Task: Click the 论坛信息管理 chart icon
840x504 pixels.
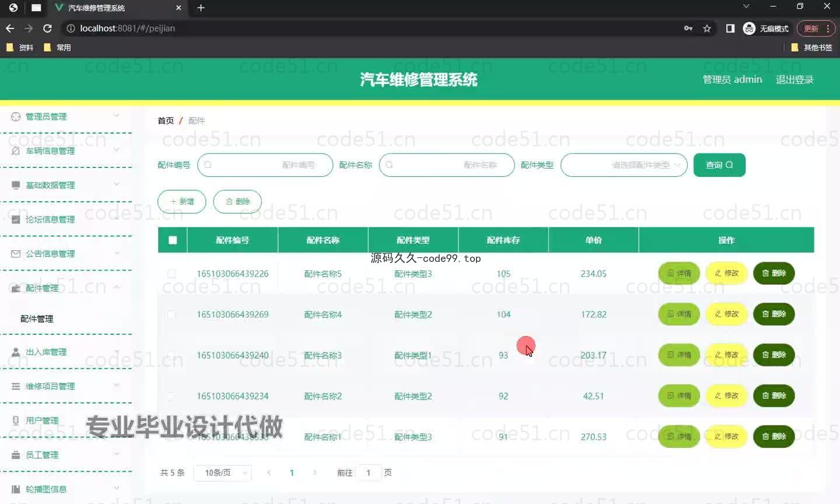Action: click(16, 219)
